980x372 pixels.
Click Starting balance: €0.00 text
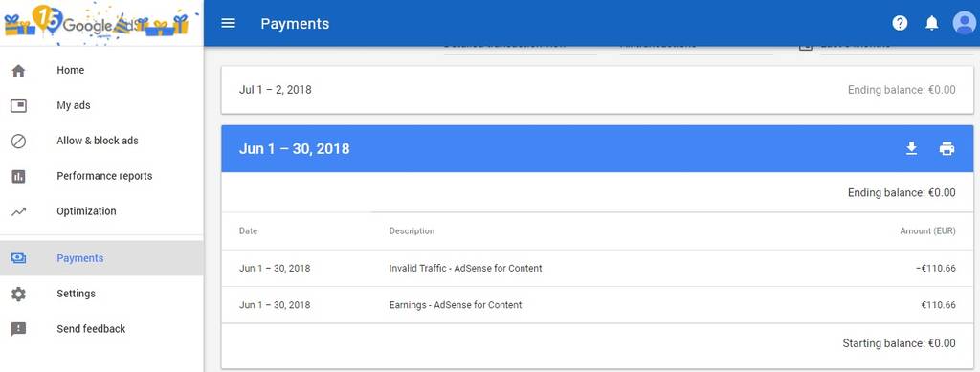(899, 343)
